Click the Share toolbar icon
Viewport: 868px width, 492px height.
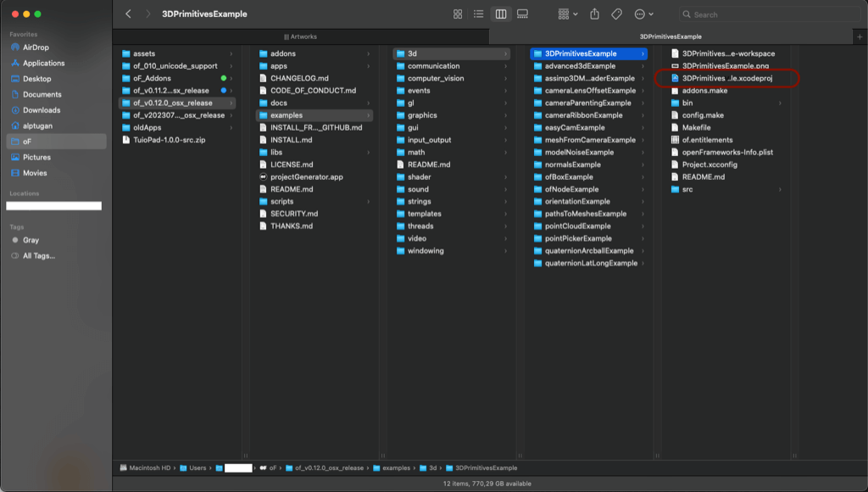pyautogui.click(x=594, y=14)
